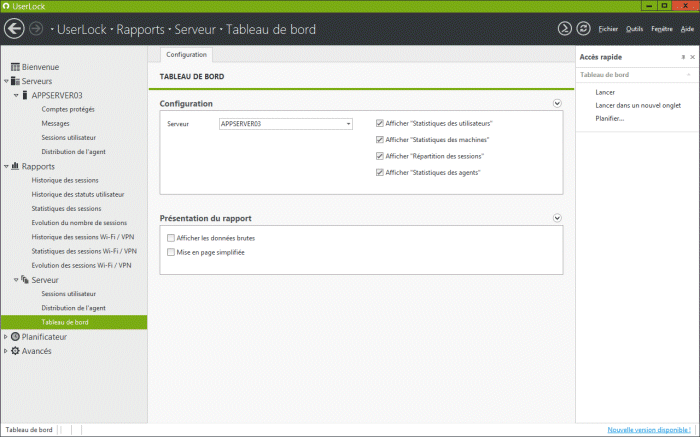Open Evolution des sessions Wi-Fi / VPN

(x=81, y=266)
